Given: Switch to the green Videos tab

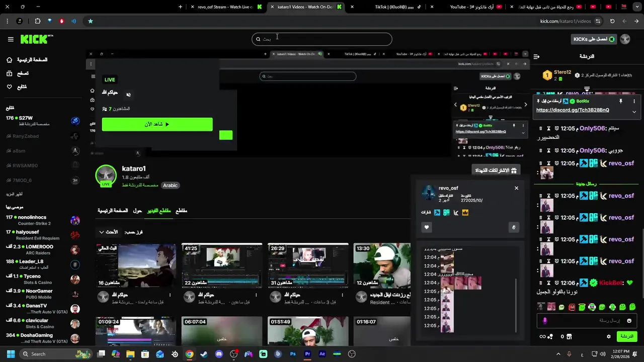Looking at the screenshot, I should pos(159,211).
